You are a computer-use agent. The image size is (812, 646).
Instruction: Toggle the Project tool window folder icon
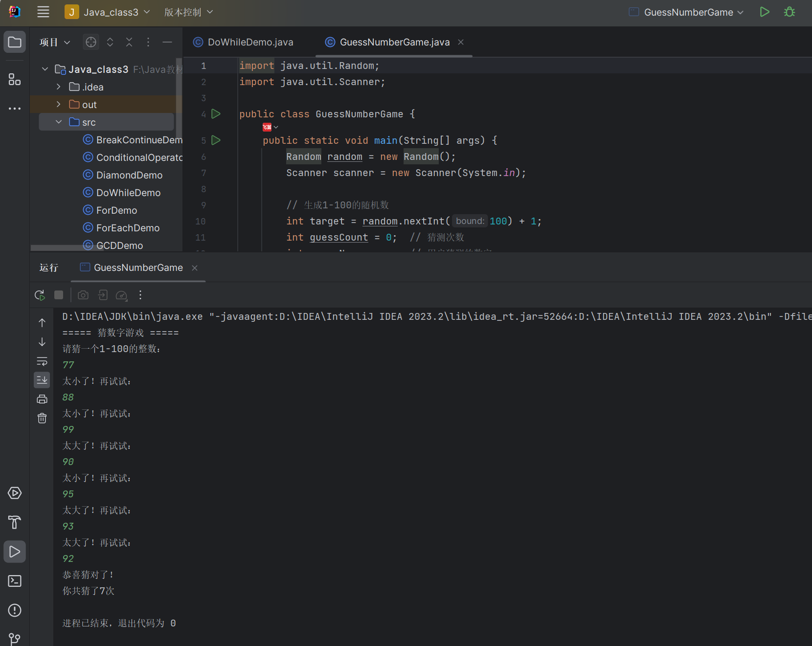tap(15, 42)
